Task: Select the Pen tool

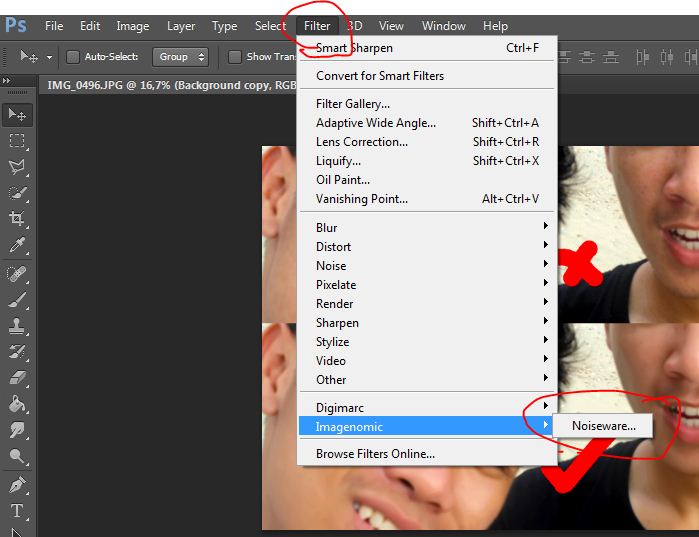Action: coord(17,484)
